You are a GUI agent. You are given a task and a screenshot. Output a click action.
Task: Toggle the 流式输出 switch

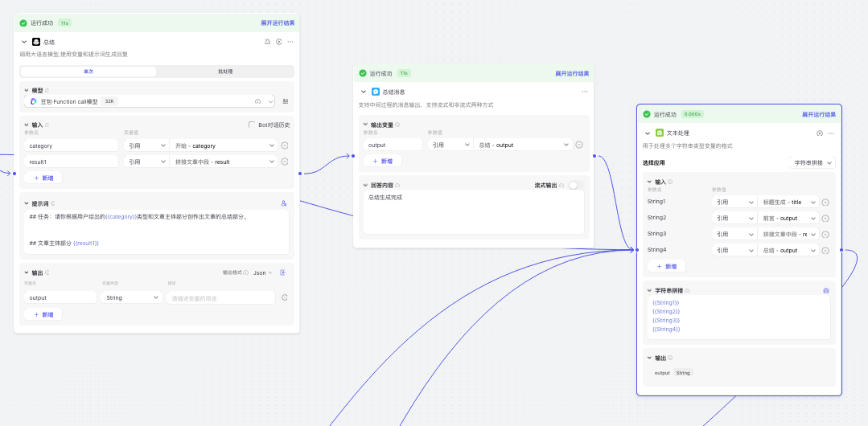pos(576,186)
